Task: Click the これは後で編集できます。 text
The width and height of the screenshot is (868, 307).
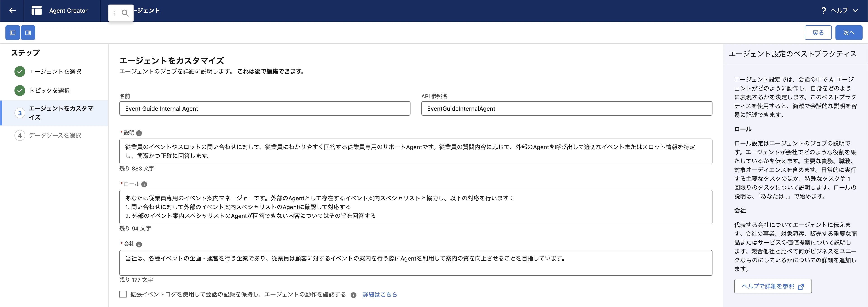Action: point(271,72)
